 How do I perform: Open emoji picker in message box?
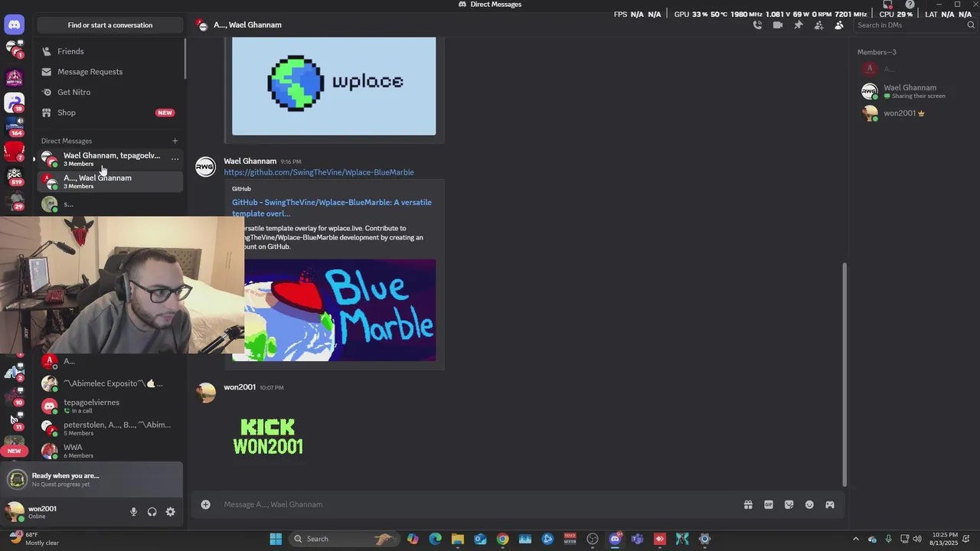pos(809,504)
